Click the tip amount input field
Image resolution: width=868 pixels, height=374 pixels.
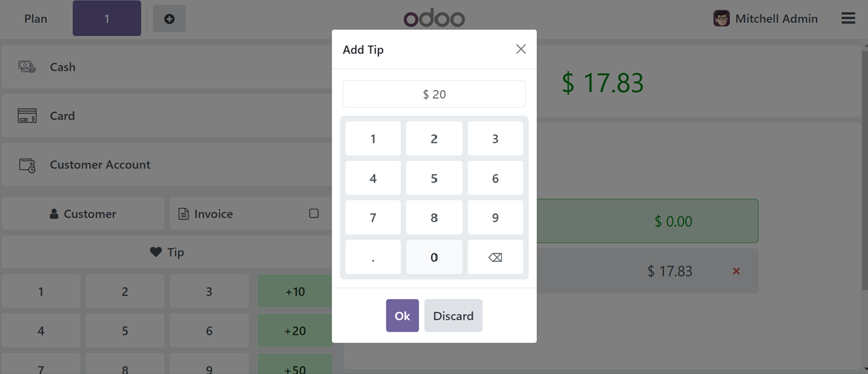[434, 94]
